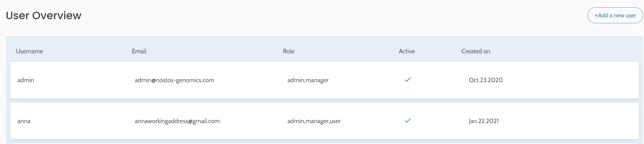Click the admin@nostos-genomics.com email
Screen dimensions: 644x144
click(x=174, y=80)
